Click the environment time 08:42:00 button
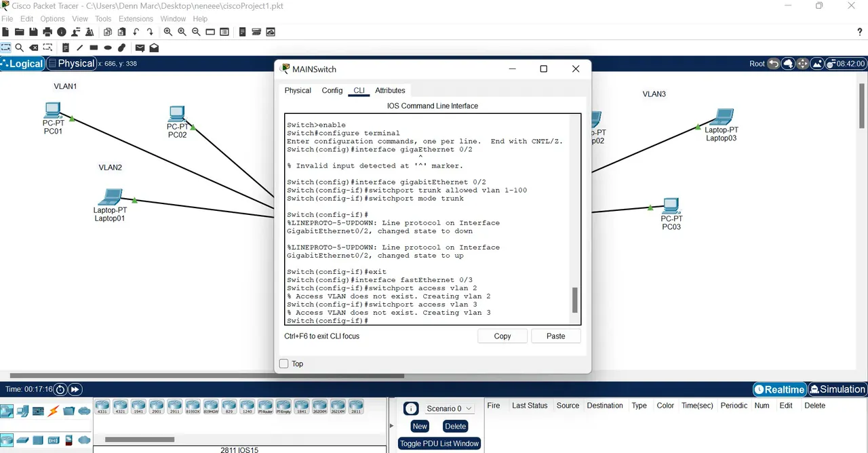 pos(846,64)
